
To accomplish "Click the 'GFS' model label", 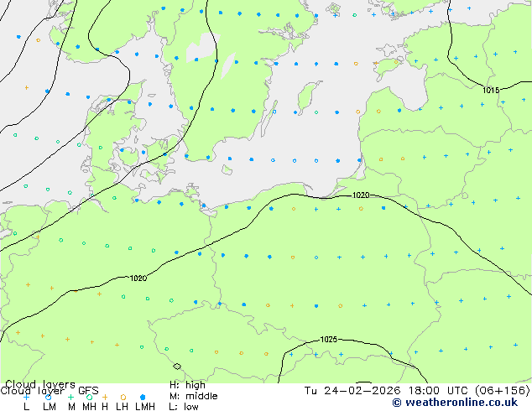I will [88, 391].
